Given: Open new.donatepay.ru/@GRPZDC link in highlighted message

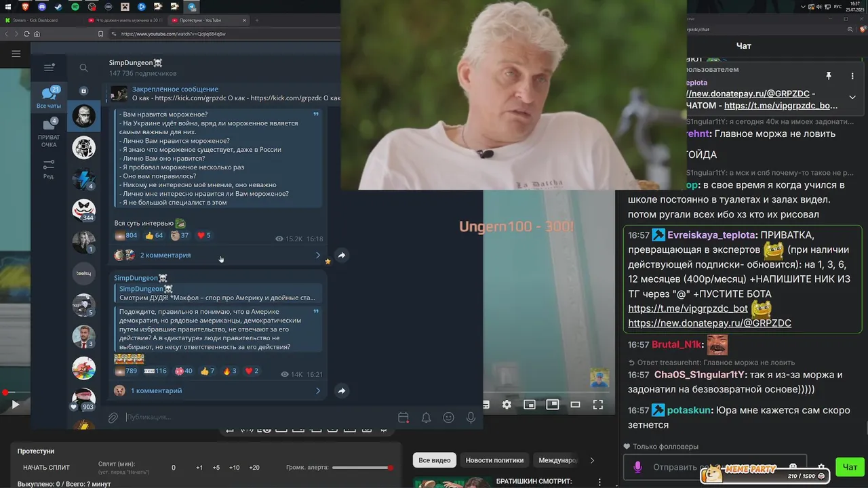Looking at the screenshot, I should click(x=709, y=323).
